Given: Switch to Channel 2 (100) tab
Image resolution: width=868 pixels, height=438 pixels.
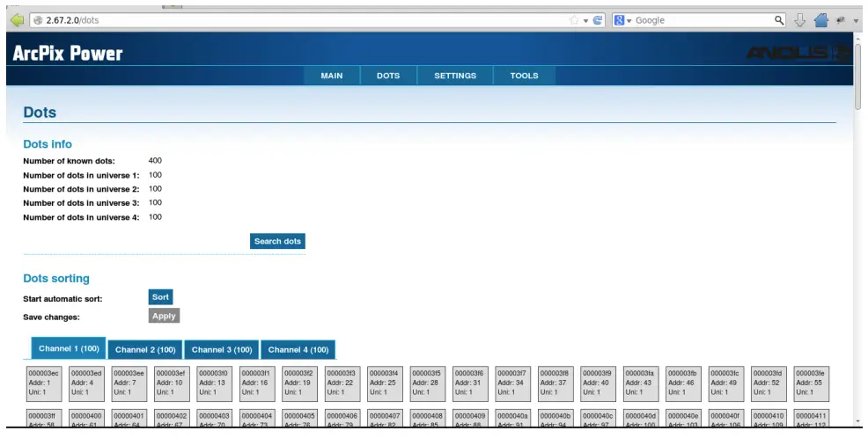Looking at the screenshot, I should pyautogui.click(x=145, y=349).
